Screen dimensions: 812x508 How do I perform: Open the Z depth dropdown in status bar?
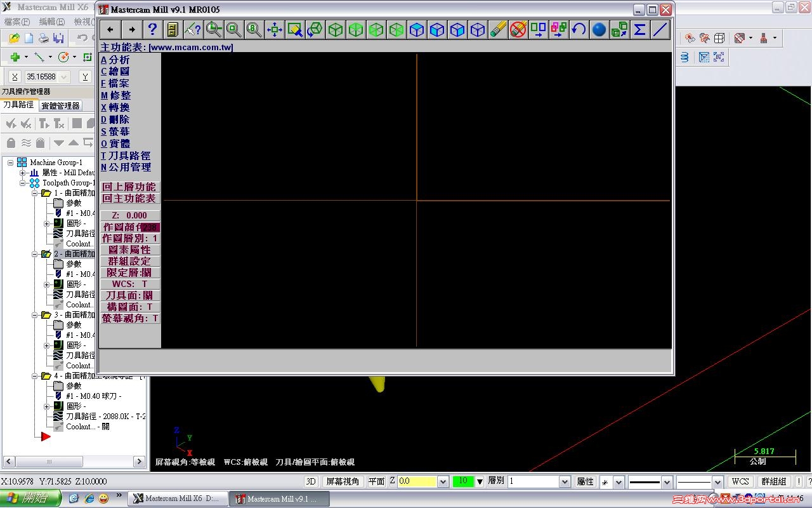click(x=443, y=482)
